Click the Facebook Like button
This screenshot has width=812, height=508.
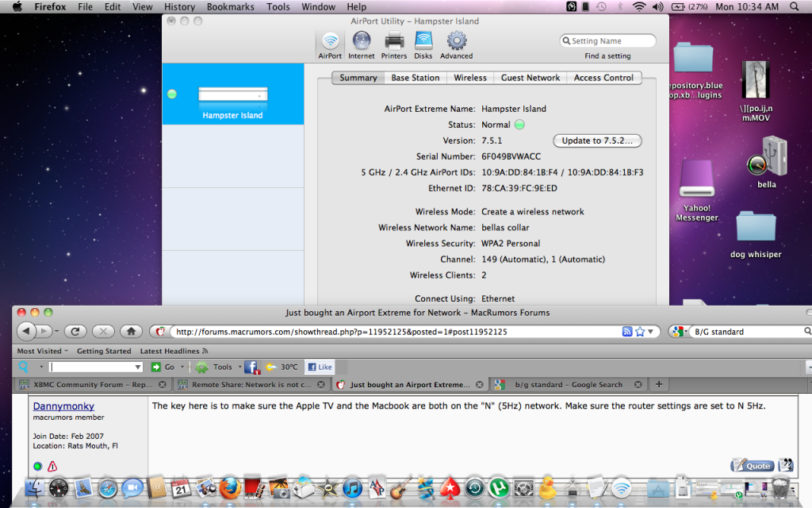point(320,367)
